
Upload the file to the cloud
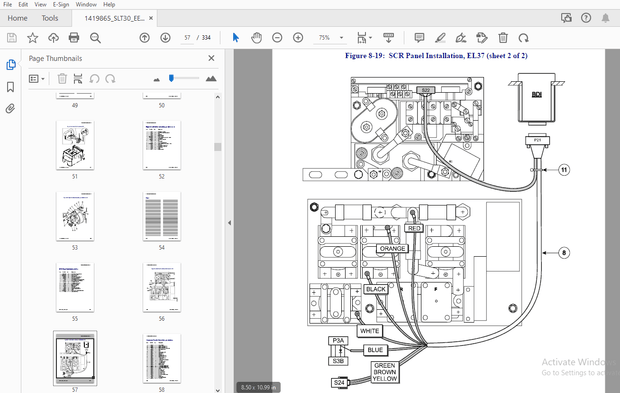tap(53, 38)
